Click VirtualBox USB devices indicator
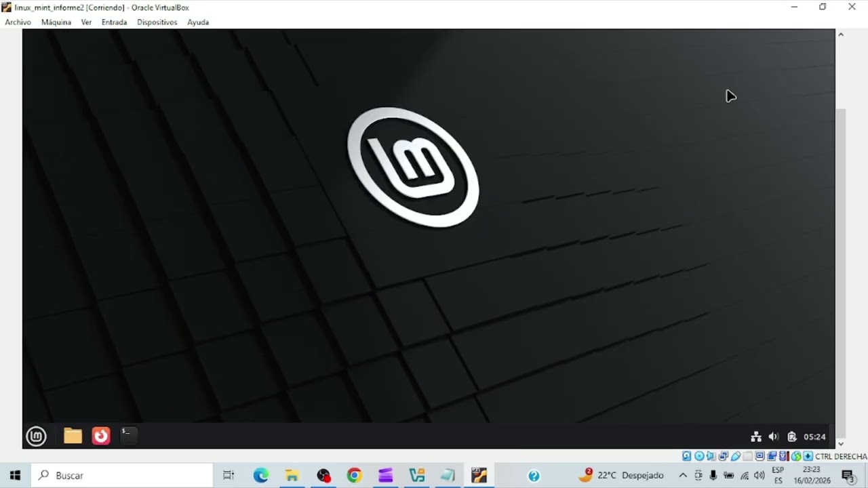Viewport: 868px width, 488px height. pos(736,456)
